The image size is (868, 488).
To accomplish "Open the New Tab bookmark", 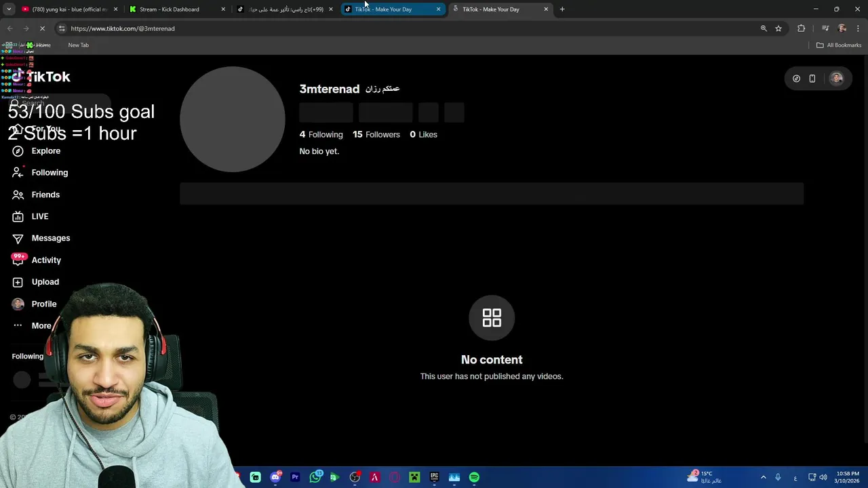I will tap(79, 45).
